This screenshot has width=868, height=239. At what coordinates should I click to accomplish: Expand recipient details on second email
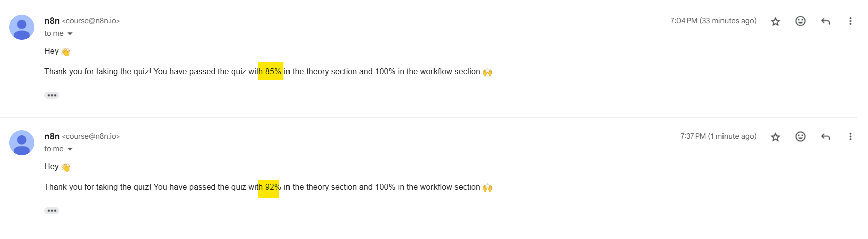pos(70,149)
